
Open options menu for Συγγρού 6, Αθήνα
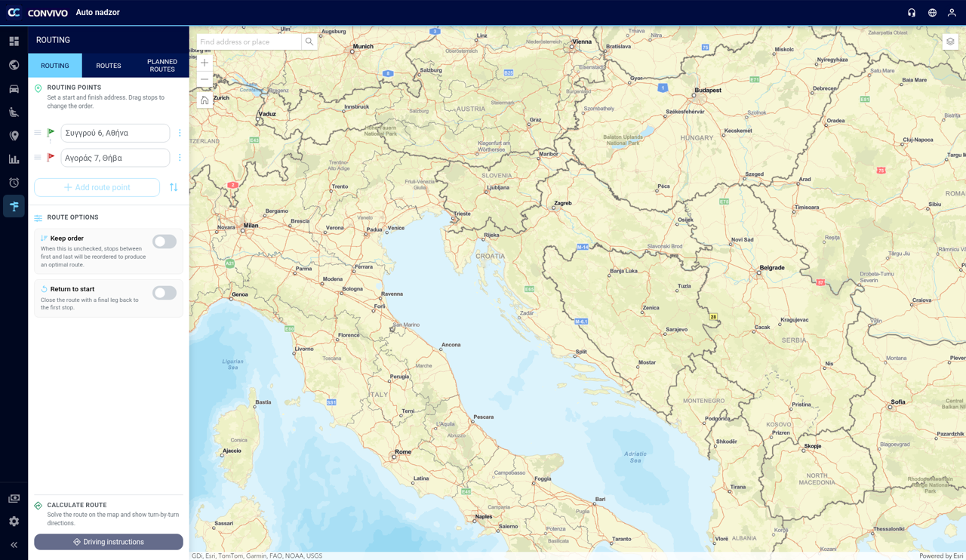tap(180, 133)
